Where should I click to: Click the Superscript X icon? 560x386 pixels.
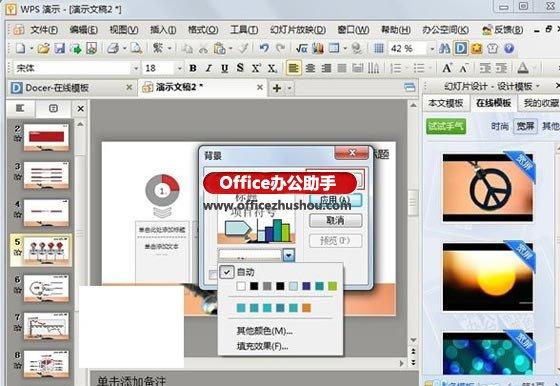point(256,68)
